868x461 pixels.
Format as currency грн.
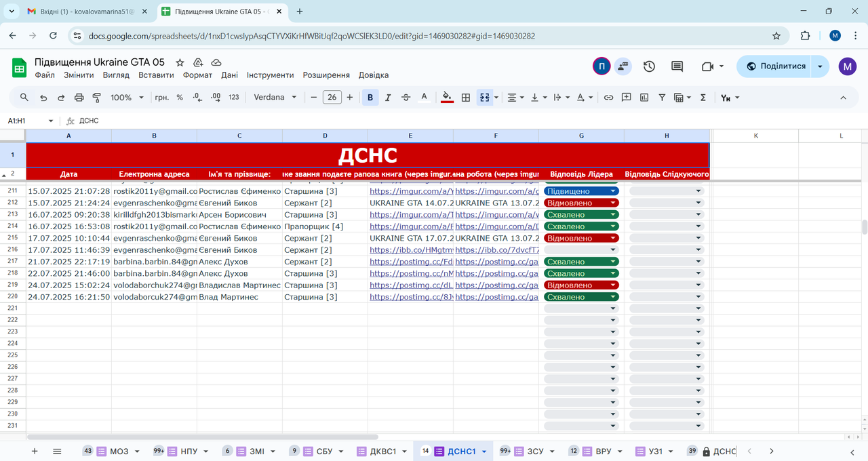pos(162,98)
